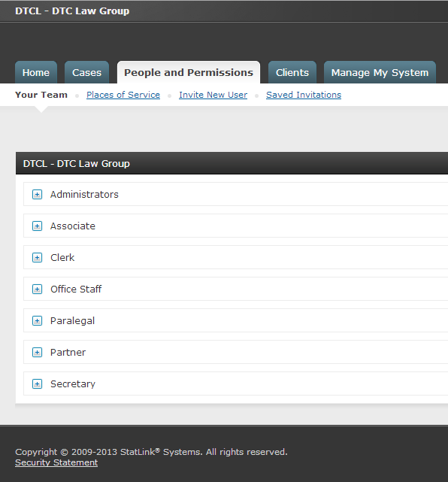The width and height of the screenshot is (448, 482).
Task: Expand the Administrators group plus icon
Action: pos(37,195)
